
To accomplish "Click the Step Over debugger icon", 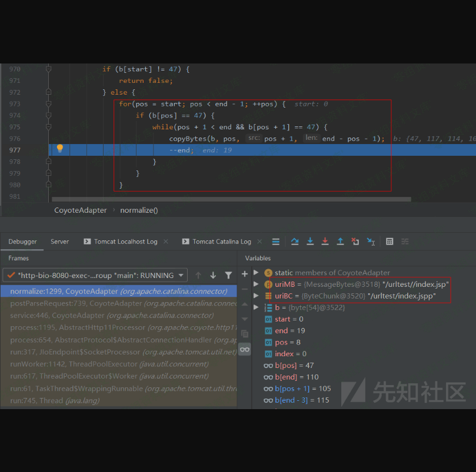I will (295, 242).
